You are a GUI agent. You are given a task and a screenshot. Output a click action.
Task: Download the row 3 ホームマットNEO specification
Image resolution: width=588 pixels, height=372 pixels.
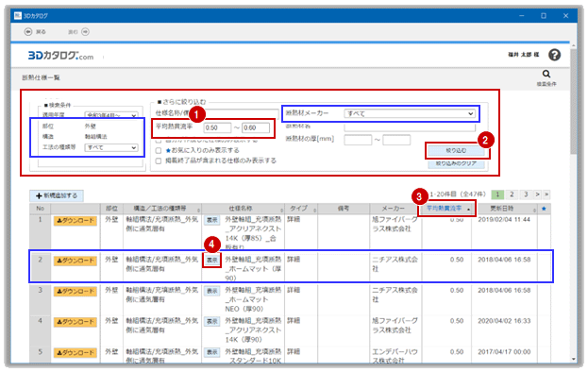click(x=76, y=292)
